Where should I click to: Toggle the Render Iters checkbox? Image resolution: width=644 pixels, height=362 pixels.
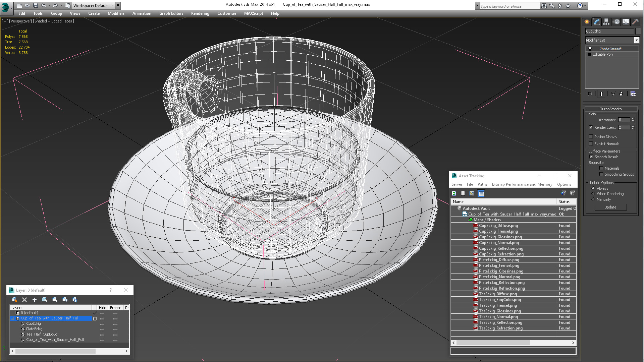[x=591, y=127]
